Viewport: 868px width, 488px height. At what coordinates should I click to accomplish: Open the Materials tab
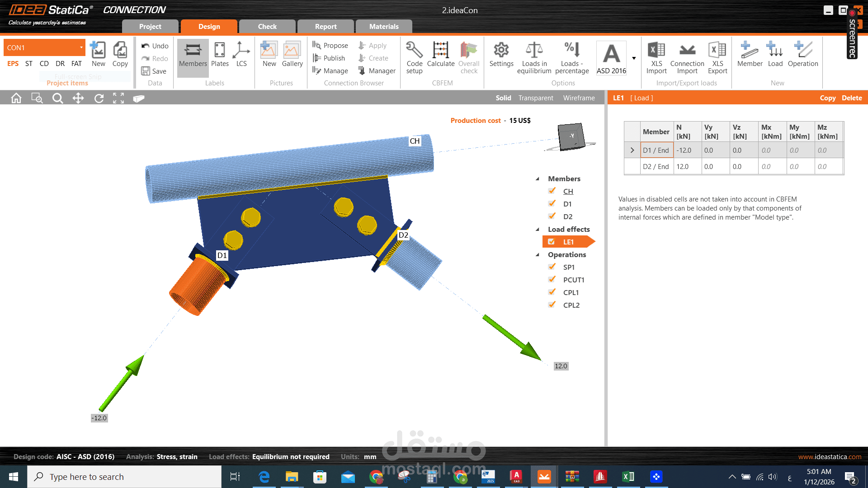coord(383,27)
